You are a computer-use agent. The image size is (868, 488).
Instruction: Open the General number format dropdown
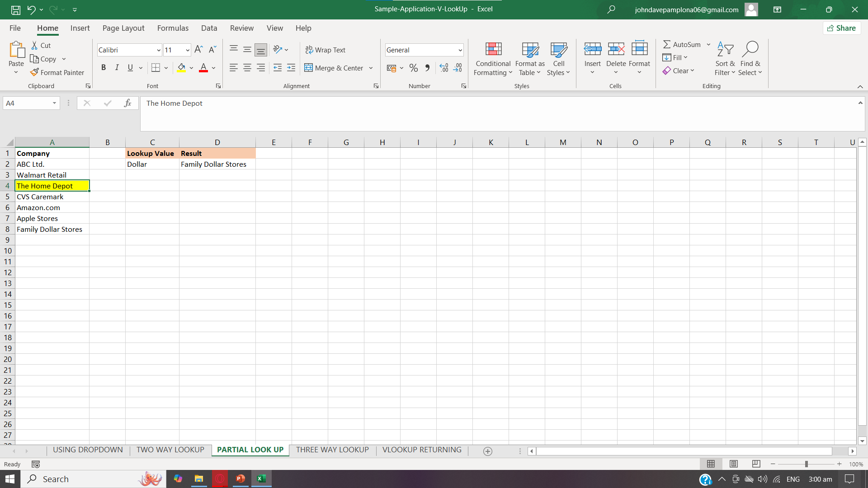(x=460, y=50)
